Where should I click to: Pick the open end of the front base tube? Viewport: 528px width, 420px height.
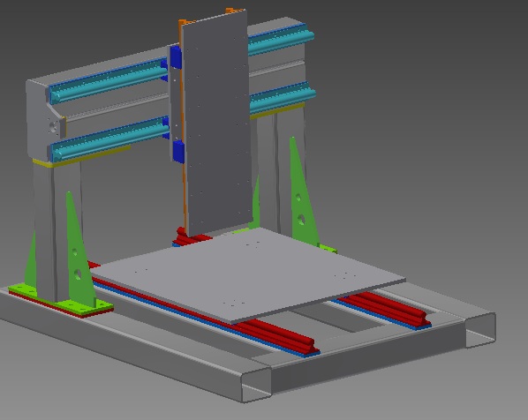coord(257,384)
